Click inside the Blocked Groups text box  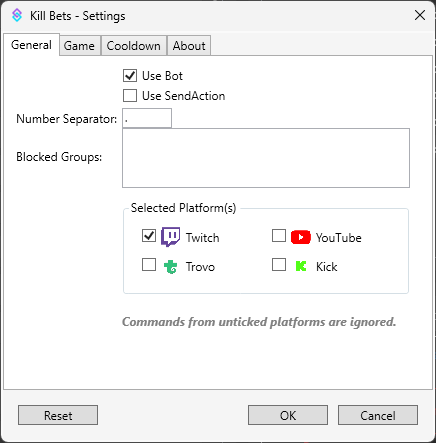pyautogui.click(x=266, y=158)
